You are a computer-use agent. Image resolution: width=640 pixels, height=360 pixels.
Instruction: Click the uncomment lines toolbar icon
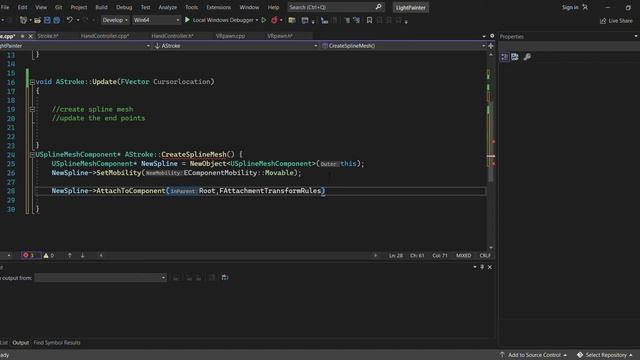point(357,20)
